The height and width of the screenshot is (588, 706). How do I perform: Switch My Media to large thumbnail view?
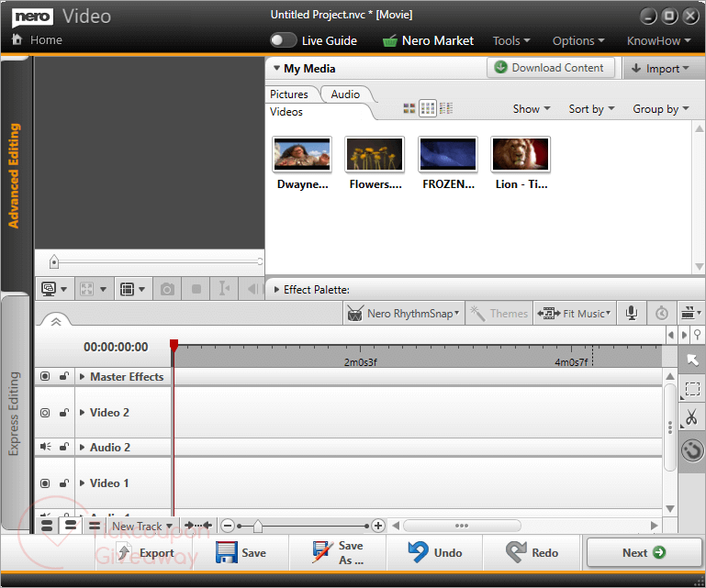pyautogui.click(x=409, y=108)
